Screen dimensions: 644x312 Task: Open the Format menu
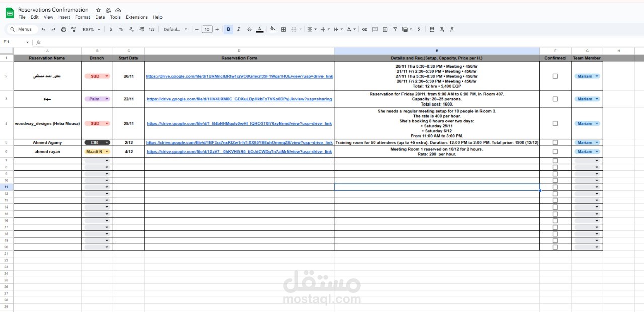[x=83, y=17]
